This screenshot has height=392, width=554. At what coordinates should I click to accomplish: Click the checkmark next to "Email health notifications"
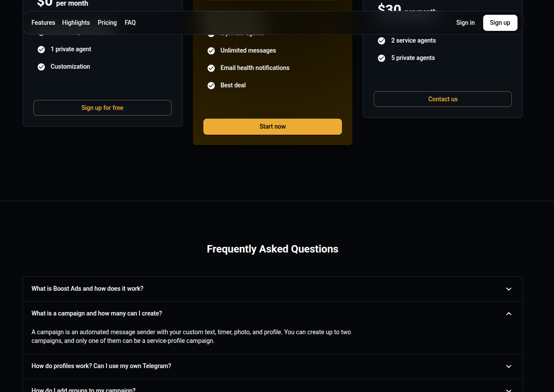click(x=211, y=68)
